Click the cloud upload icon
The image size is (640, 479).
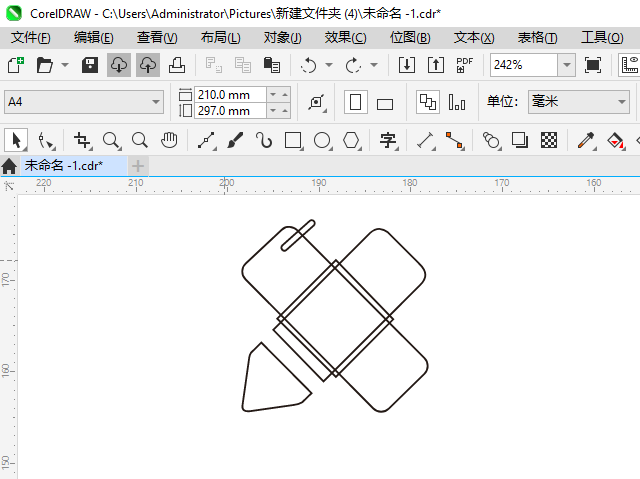pos(148,65)
